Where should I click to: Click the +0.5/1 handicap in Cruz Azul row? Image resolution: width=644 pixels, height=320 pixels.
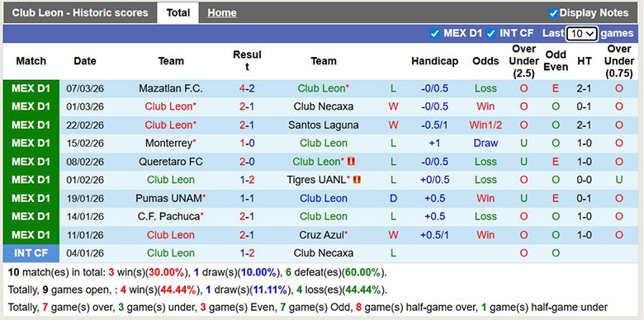tap(434, 235)
